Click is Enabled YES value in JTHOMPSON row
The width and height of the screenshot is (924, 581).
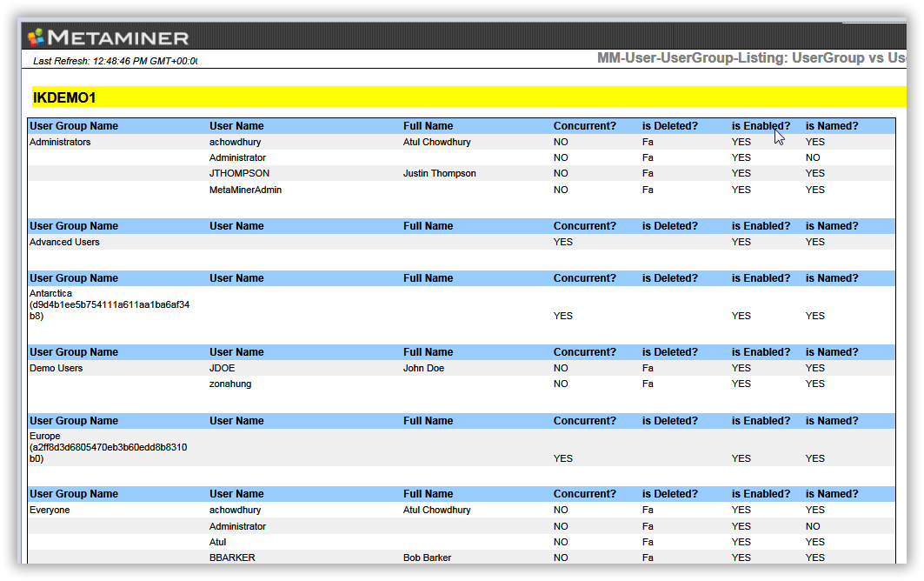(x=741, y=173)
